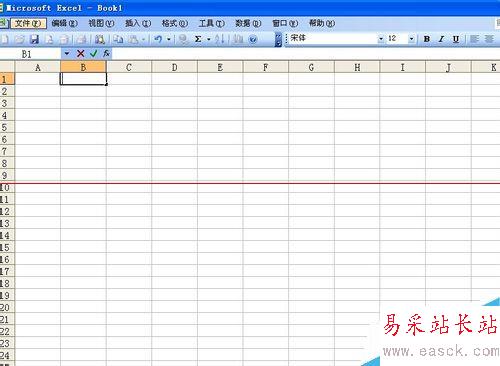
Task: Click the Undo arrow icon
Action: [x=158, y=39]
